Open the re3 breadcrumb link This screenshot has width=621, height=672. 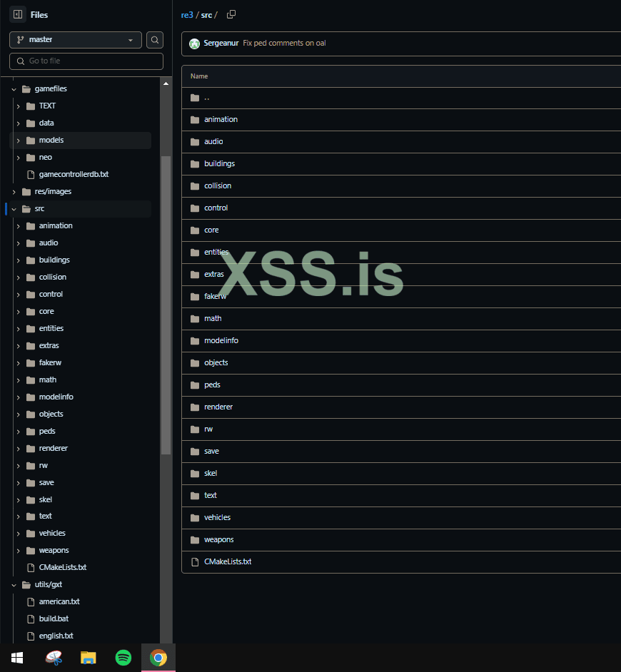tap(187, 15)
